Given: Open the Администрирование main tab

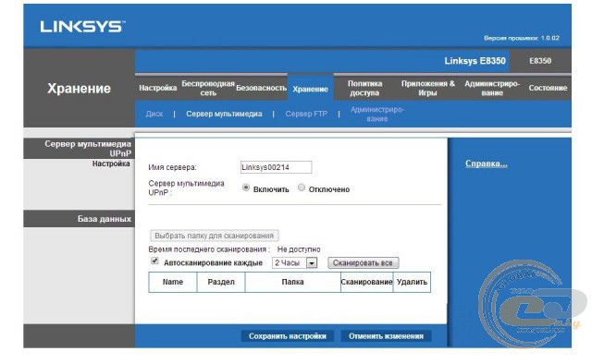Looking at the screenshot, I should [492, 88].
